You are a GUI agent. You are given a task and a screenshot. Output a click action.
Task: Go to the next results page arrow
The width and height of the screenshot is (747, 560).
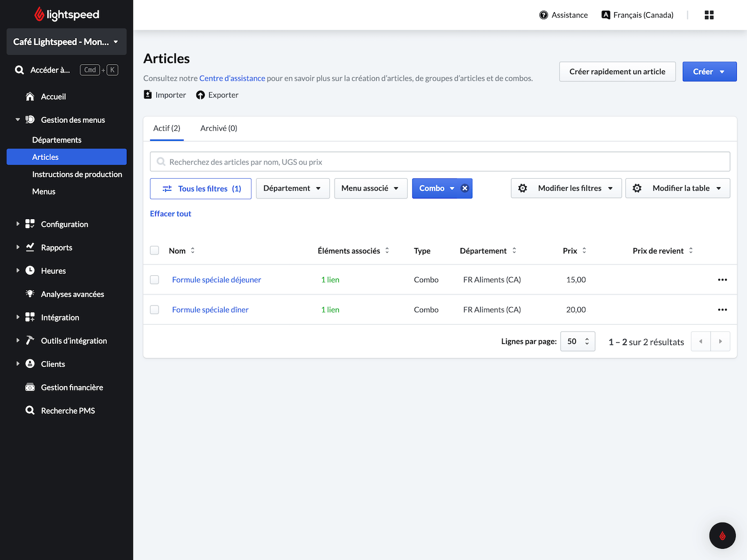tap(720, 341)
